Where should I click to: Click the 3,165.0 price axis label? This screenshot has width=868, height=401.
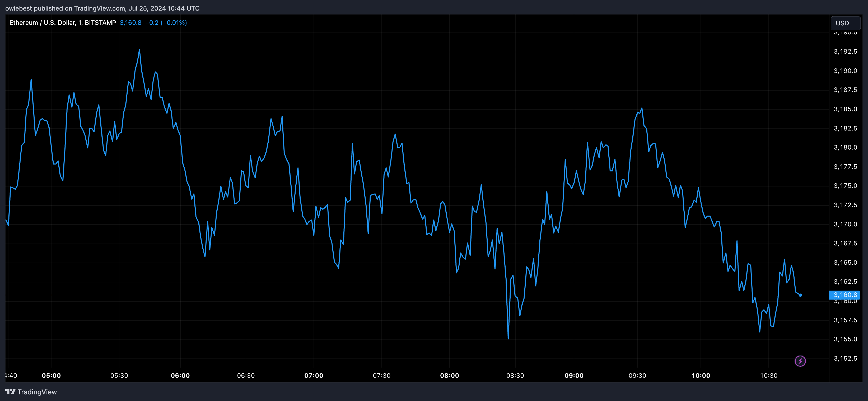coord(845,263)
